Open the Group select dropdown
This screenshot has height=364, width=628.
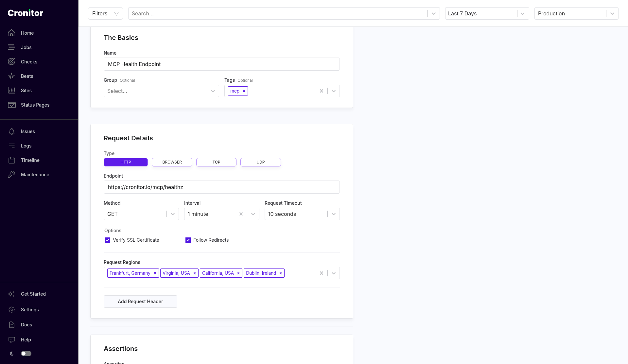(161, 91)
